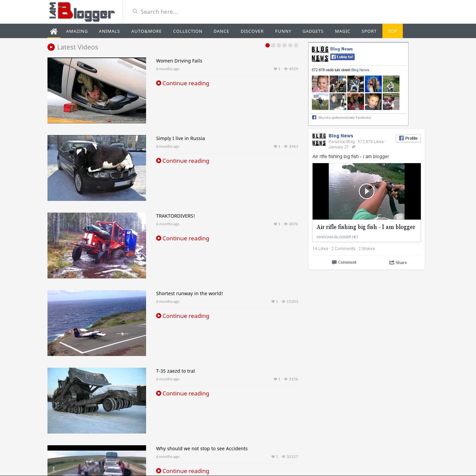Click Continue reading under TRAKTORDIVERS!
This screenshot has height=476, width=476.
click(183, 238)
